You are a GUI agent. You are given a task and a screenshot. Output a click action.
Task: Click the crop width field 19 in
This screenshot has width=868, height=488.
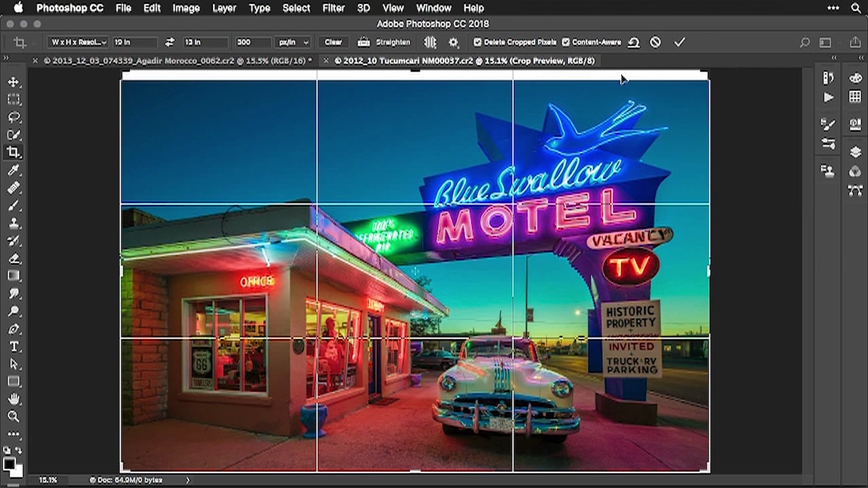pyautogui.click(x=135, y=42)
